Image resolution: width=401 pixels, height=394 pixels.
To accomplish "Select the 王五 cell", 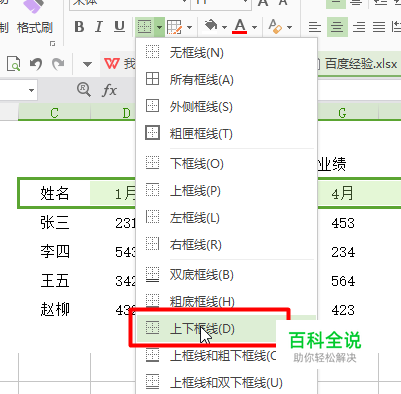I will click(54, 280).
